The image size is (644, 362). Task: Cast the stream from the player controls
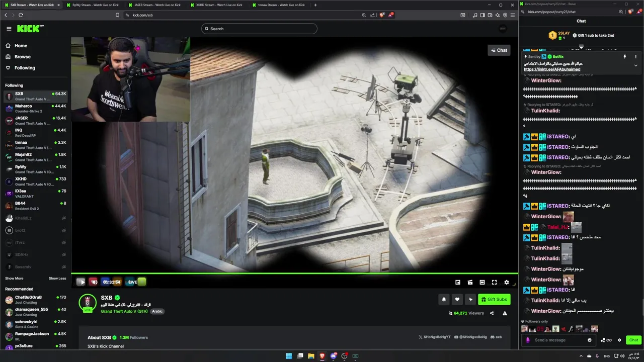470,283
